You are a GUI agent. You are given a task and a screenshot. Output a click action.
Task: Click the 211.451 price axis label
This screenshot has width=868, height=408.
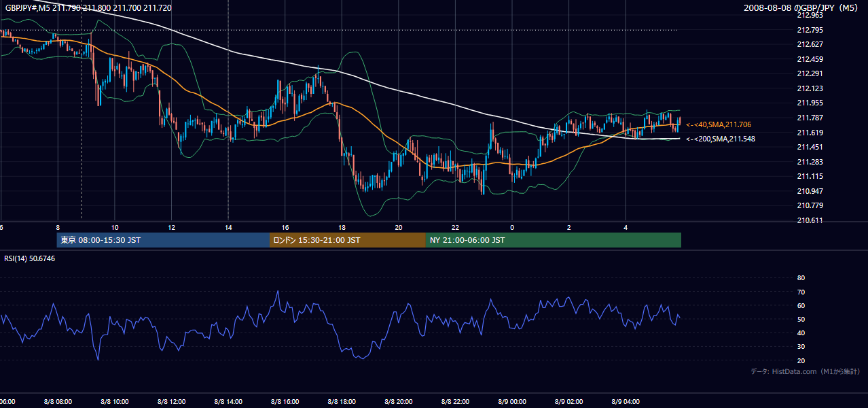[x=810, y=147]
